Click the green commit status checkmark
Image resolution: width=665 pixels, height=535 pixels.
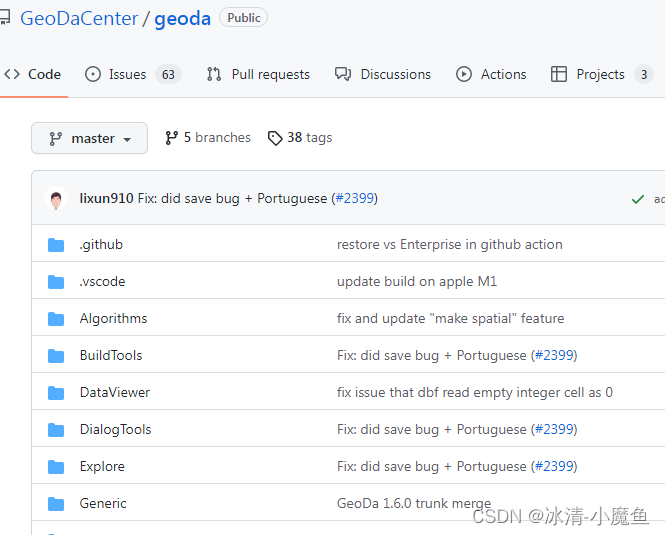637,199
